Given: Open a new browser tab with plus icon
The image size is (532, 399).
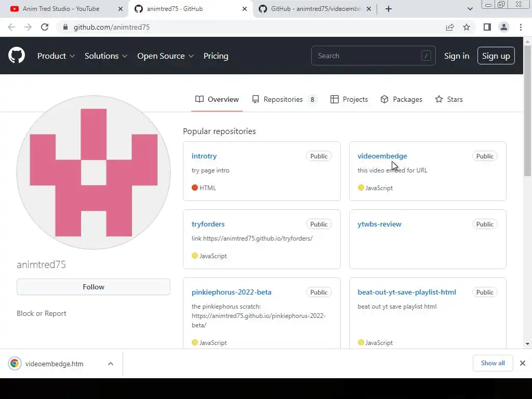Looking at the screenshot, I should (389, 9).
